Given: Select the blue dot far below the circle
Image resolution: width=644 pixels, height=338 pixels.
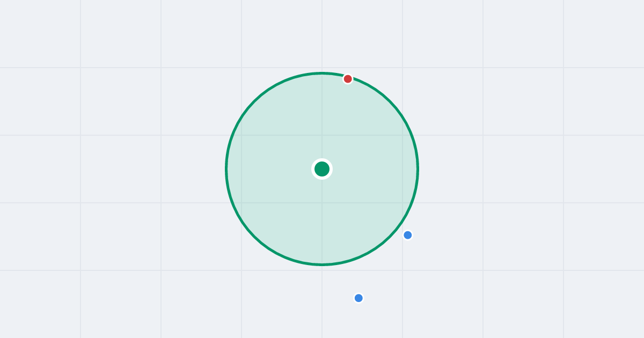Looking at the screenshot, I should pyautogui.click(x=358, y=298).
